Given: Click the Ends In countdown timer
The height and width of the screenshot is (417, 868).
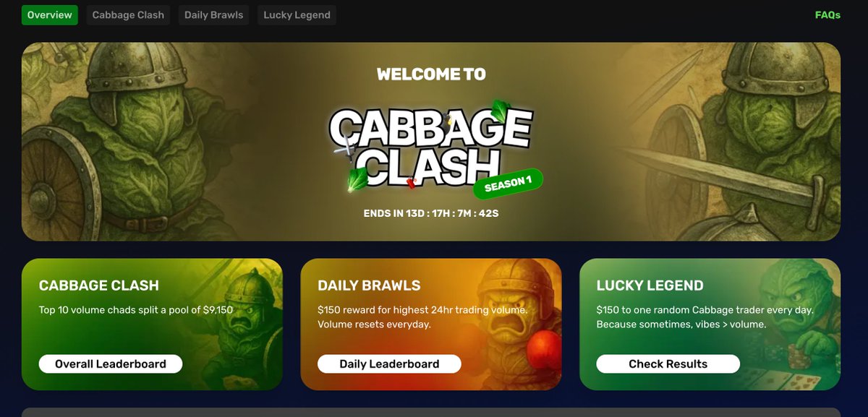Looking at the screenshot, I should click(431, 214).
